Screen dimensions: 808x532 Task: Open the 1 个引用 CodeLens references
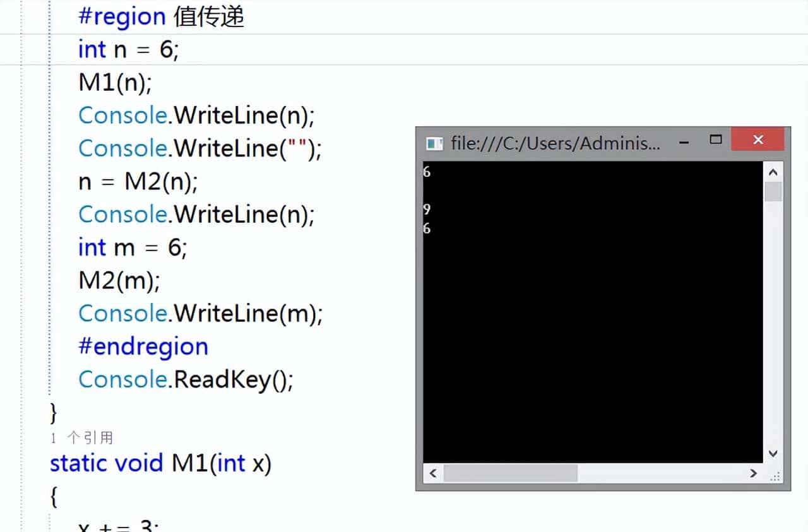pyautogui.click(x=83, y=436)
